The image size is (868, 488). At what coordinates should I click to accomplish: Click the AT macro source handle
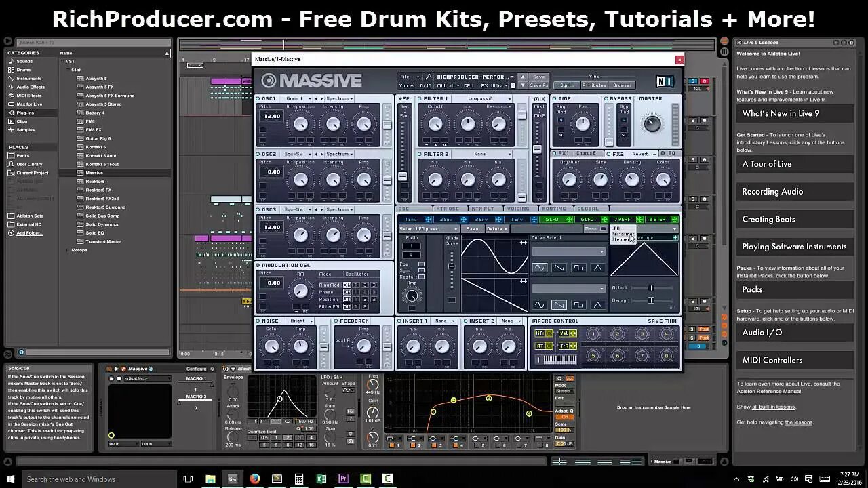point(550,346)
